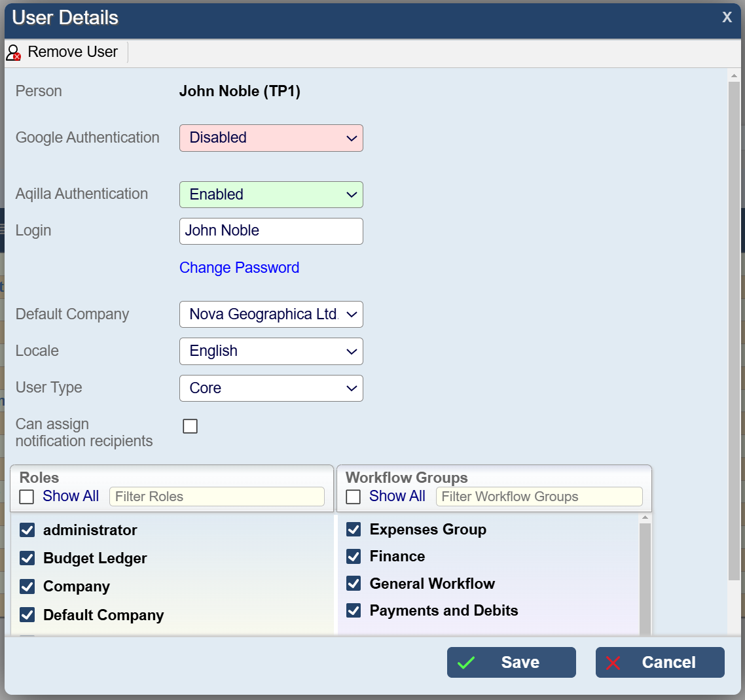
Task: Enable Can assign notification recipients checkbox
Action: coord(191,426)
